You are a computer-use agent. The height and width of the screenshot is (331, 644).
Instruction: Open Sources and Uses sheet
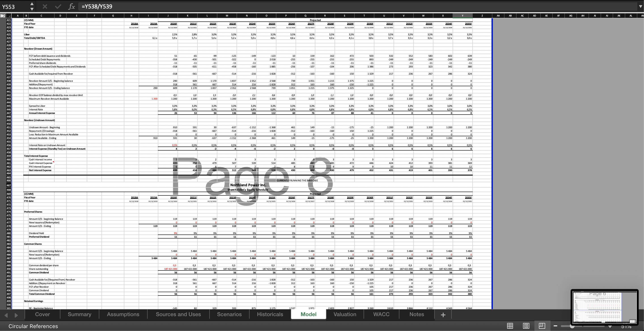178,314
